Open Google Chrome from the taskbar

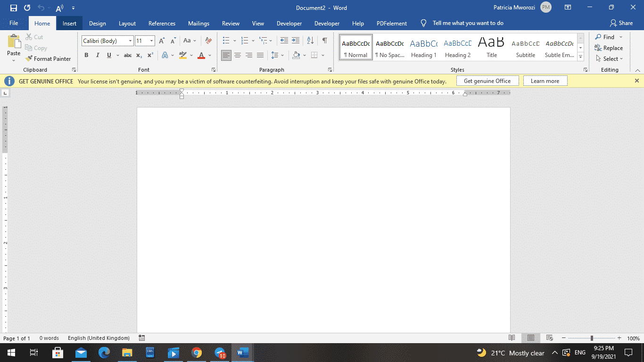pyautogui.click(x=197, y=353)
